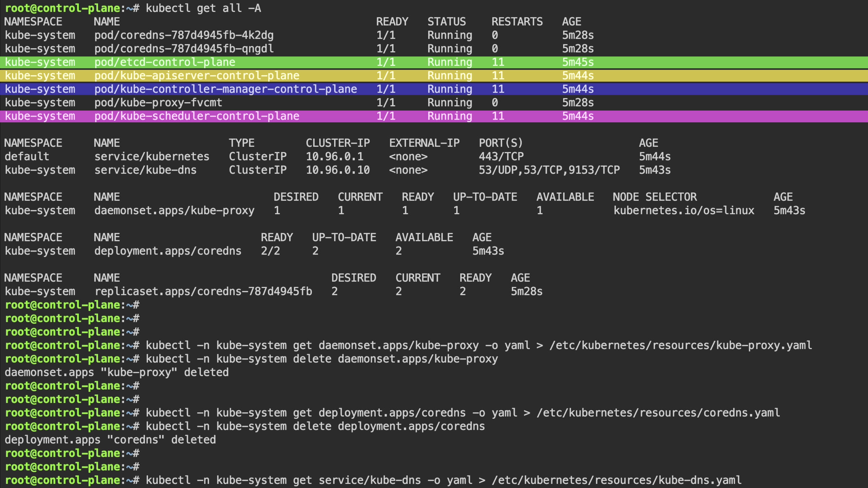The height and width of the screenshot is (488, 868).
Task: Click the service/kubernetes entry
Action: tap(152, 157)
